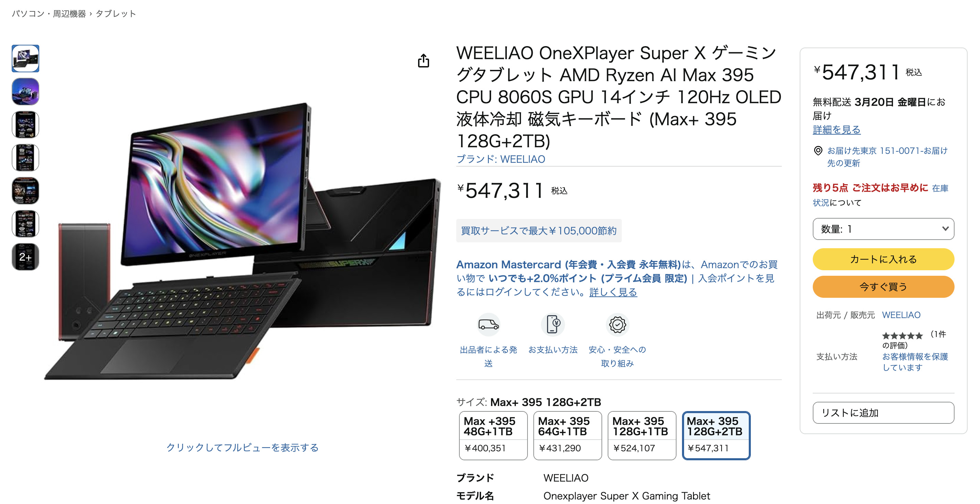
Task: View the second purple product thumbnail
Action: (25, 92)
